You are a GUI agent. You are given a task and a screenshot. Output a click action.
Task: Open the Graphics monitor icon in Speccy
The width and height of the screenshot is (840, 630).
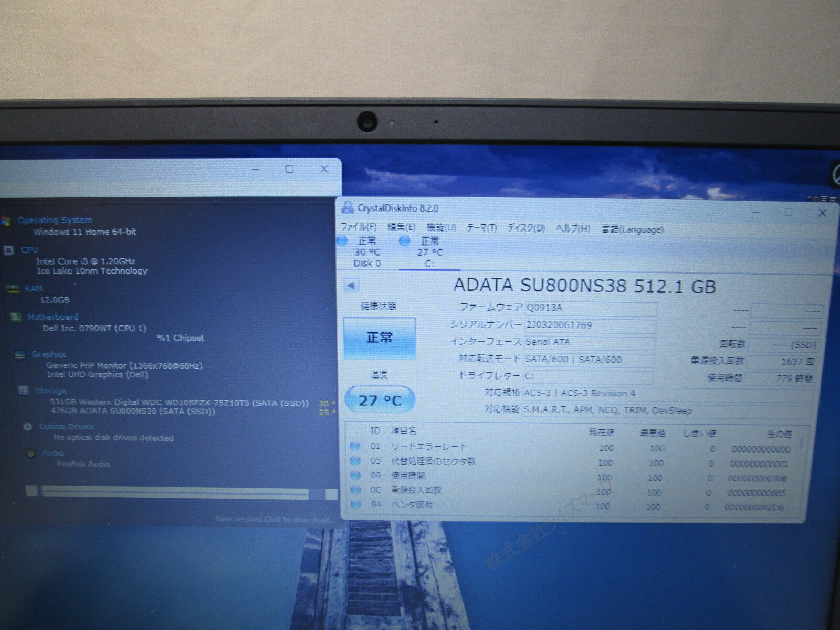click(x=20, y=354)
